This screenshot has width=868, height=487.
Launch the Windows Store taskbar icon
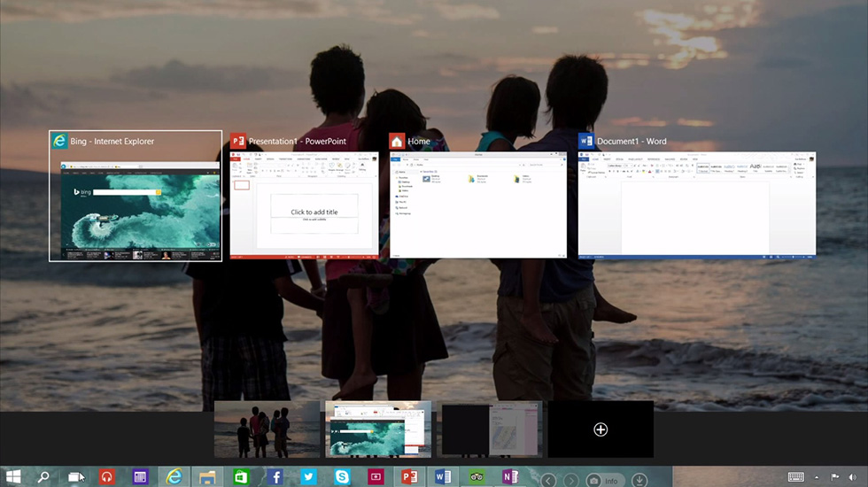[x=242, y=476]
